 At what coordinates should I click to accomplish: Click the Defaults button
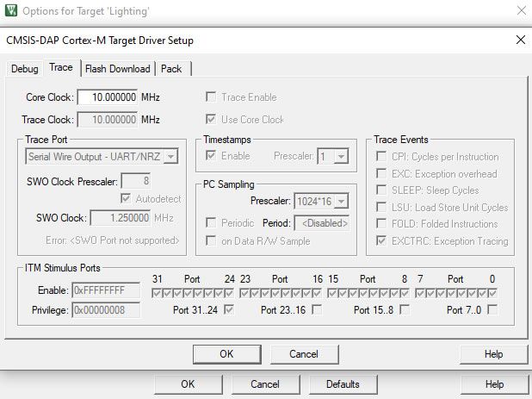tap(343, 384)
